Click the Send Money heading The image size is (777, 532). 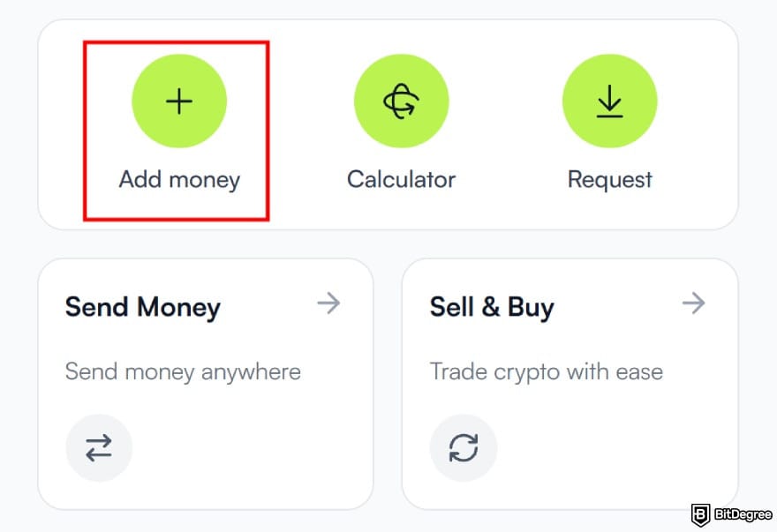142,307
